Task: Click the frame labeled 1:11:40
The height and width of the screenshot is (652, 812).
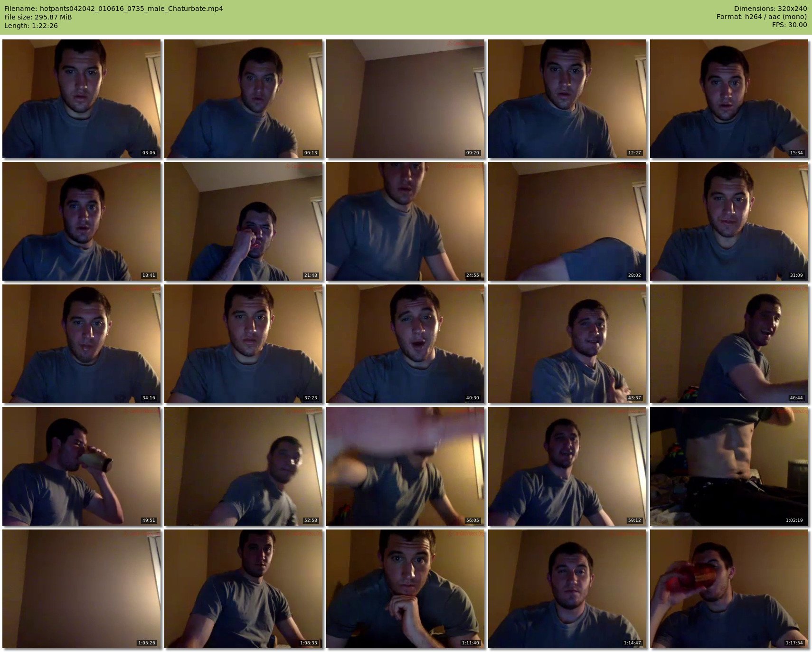Action: point(406,589)
